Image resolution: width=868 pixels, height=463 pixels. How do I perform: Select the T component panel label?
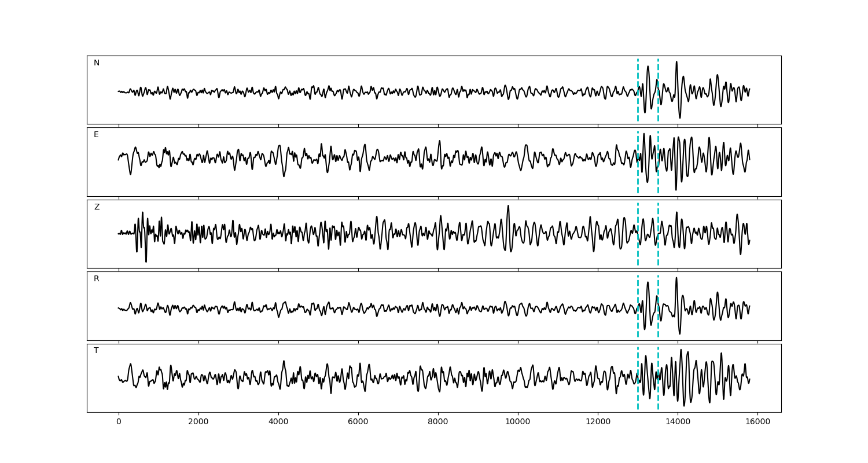(96, 351)
